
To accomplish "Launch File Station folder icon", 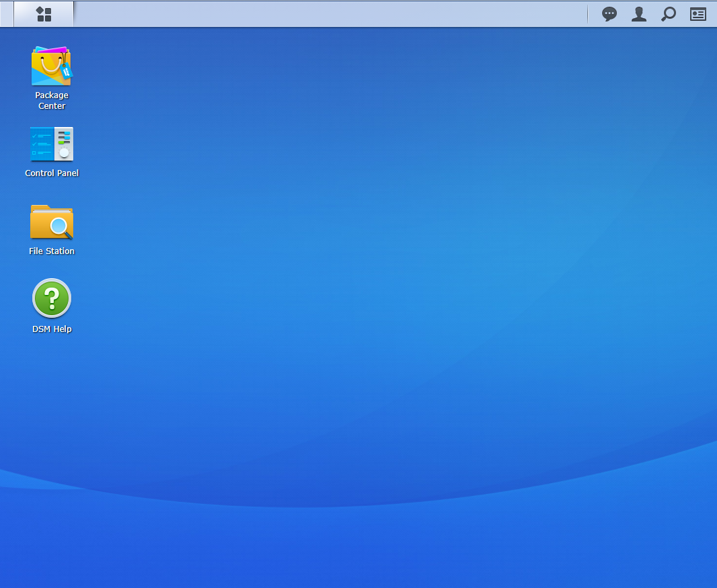I will pyautogui.click(x=52, y=222).
